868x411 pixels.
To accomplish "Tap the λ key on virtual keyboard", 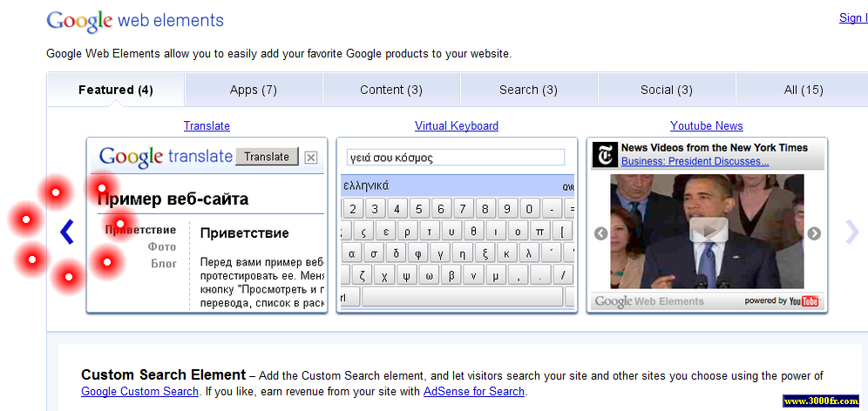I will point(529,254).
